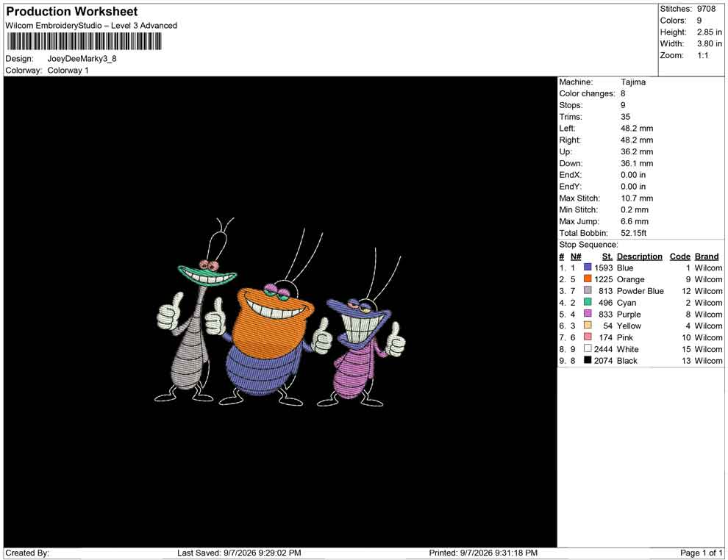This screenshot has width=728, height=560.
Task: Click the Down value '36.1 mm'
Action: coord(637,163)
